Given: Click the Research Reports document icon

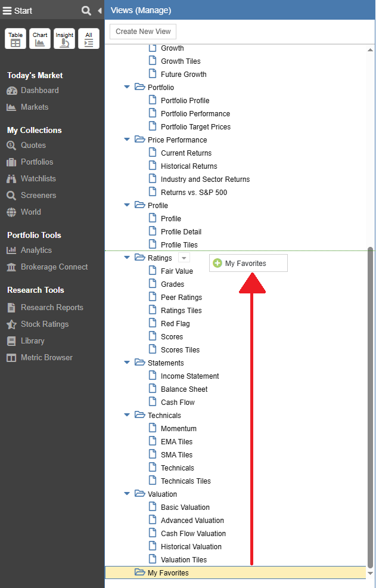Looking at the screenshot, I should (x=12, y=308).
